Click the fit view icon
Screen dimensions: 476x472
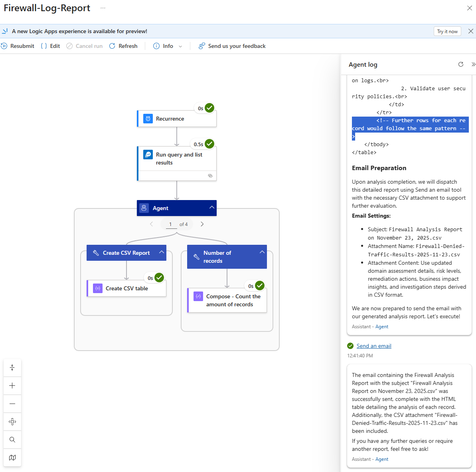click(12, 422)
